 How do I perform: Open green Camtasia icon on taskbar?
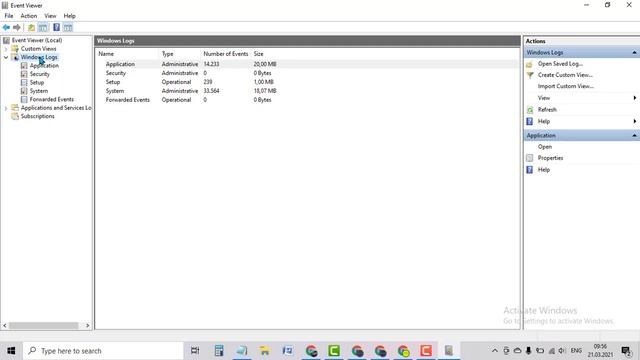tap(334, 351)
